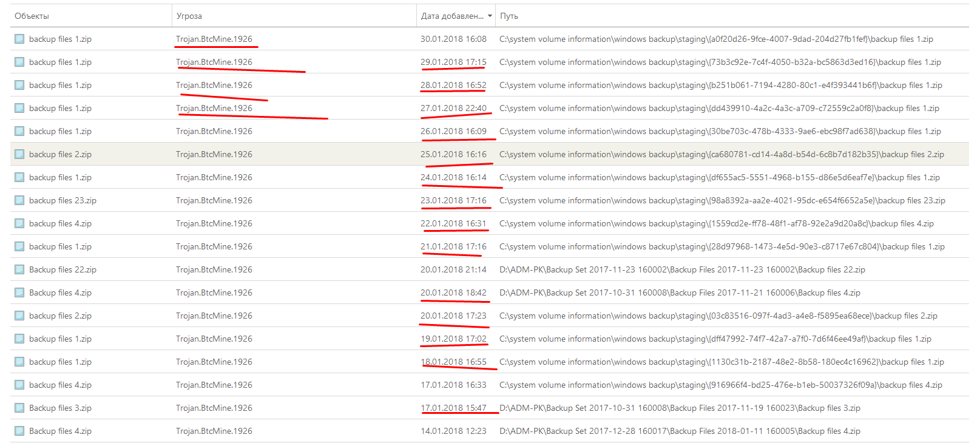Select the date cell 20.01.2018 21:14
Screen dimensions: 980x443
click(453, 269)
